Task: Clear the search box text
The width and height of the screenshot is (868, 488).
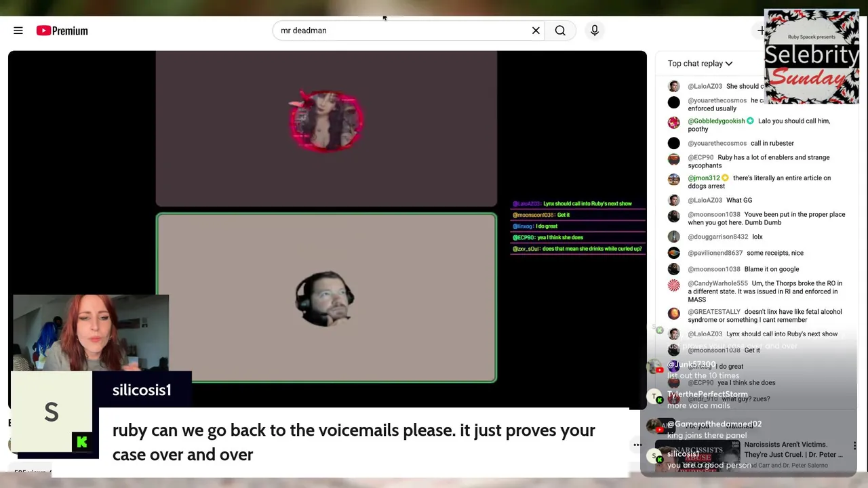Action: click(x=536, y=30)
